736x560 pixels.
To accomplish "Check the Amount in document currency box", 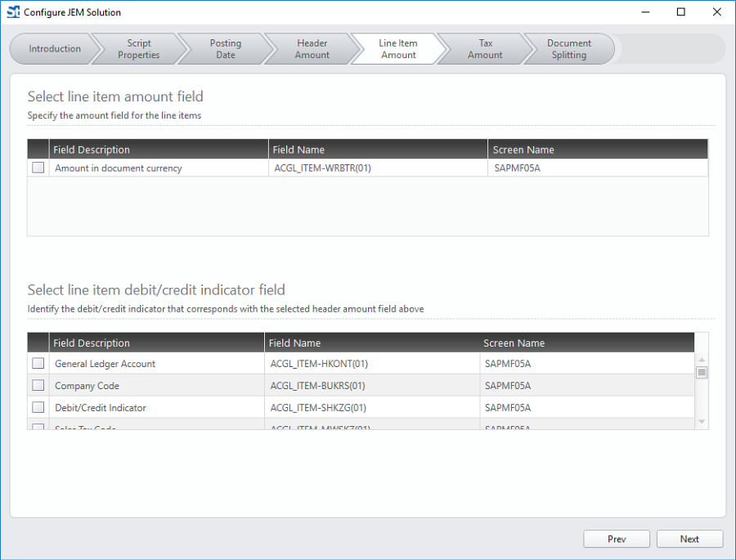I will tap(38, 168).
